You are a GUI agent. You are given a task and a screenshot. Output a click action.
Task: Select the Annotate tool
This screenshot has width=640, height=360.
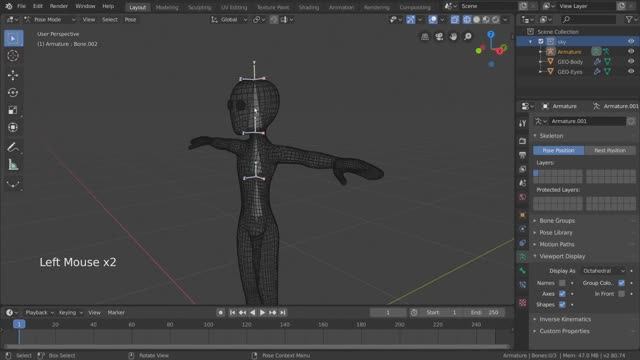13,147
